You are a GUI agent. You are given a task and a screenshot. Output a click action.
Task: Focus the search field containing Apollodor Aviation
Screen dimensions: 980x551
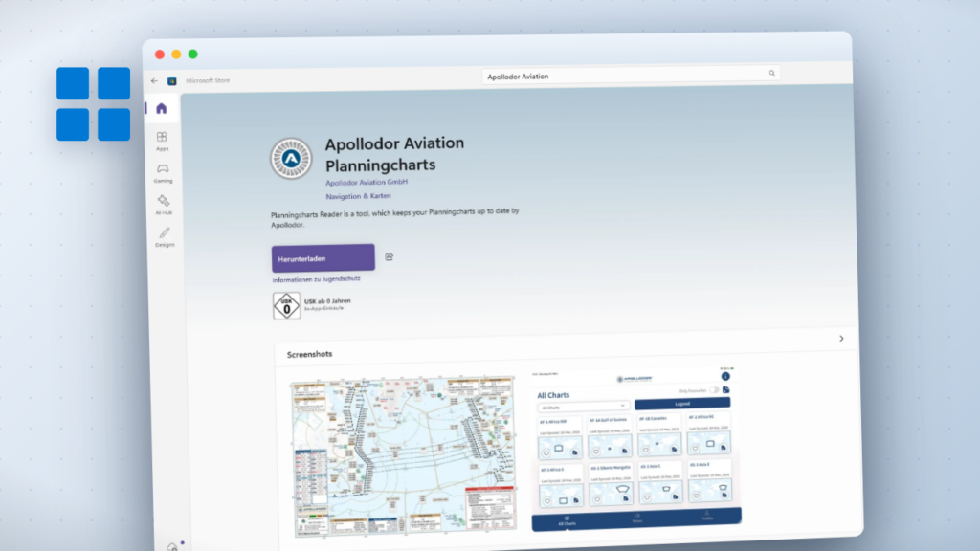(x=630, y=75)
